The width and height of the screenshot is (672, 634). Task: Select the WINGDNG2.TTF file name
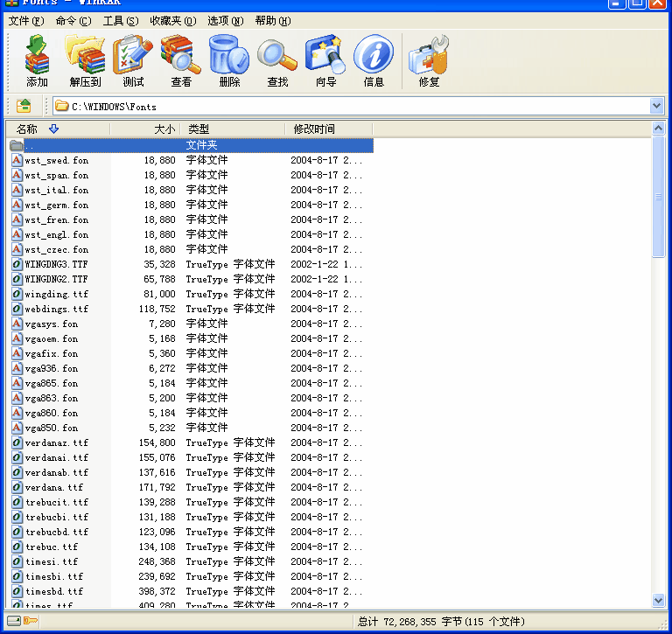point(56,279)
